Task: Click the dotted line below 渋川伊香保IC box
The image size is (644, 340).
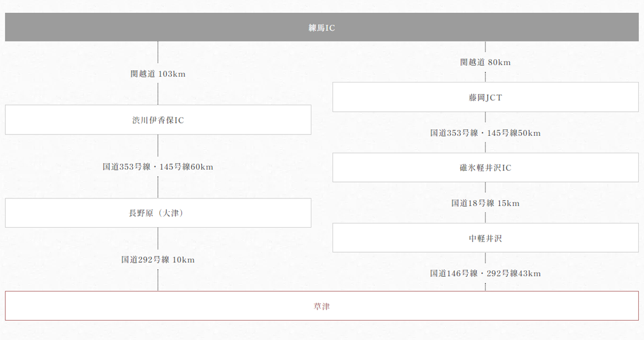Action: point(158,146)
